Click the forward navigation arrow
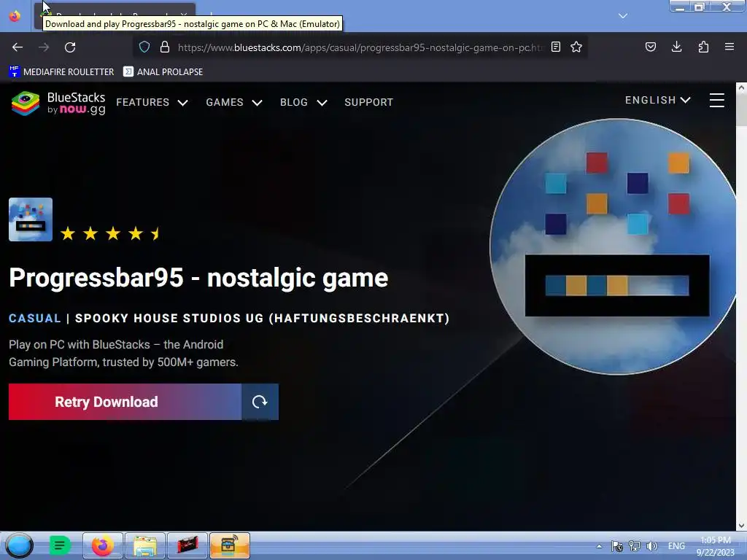 point(44,47)
